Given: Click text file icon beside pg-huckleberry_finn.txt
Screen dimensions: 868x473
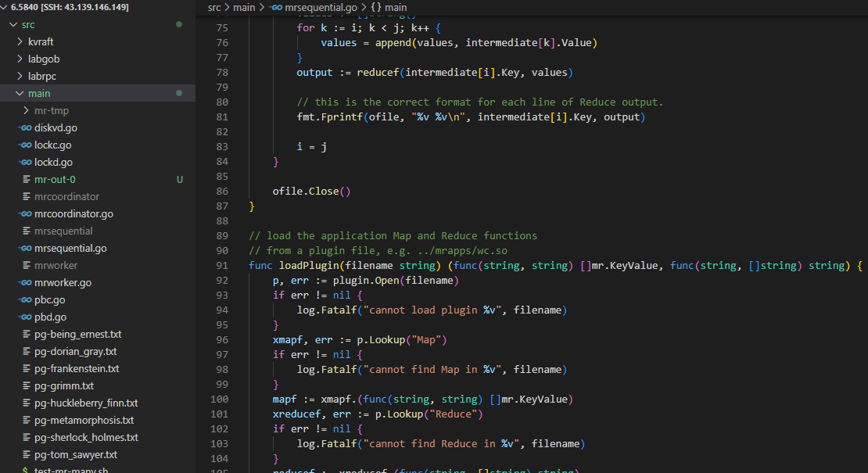Looking at the screenshot, I should click(x=26, y=403).
